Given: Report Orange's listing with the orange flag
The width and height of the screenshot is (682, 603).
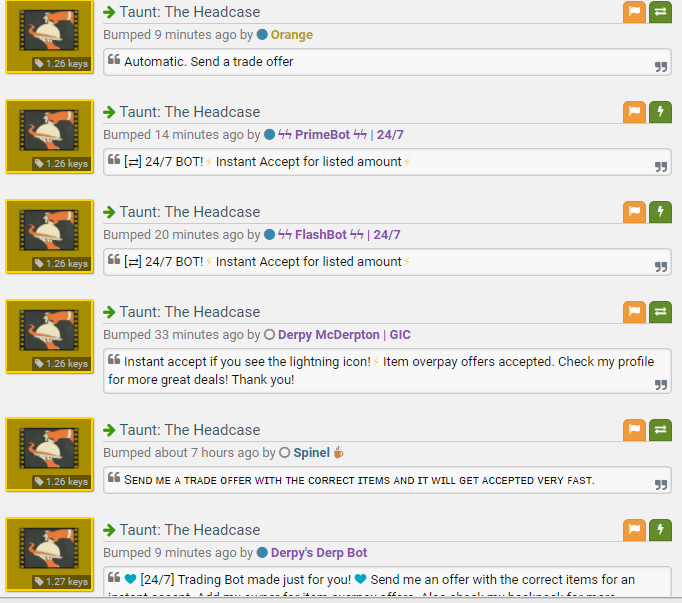Looking at the screenshot, I should click(634, 12).
